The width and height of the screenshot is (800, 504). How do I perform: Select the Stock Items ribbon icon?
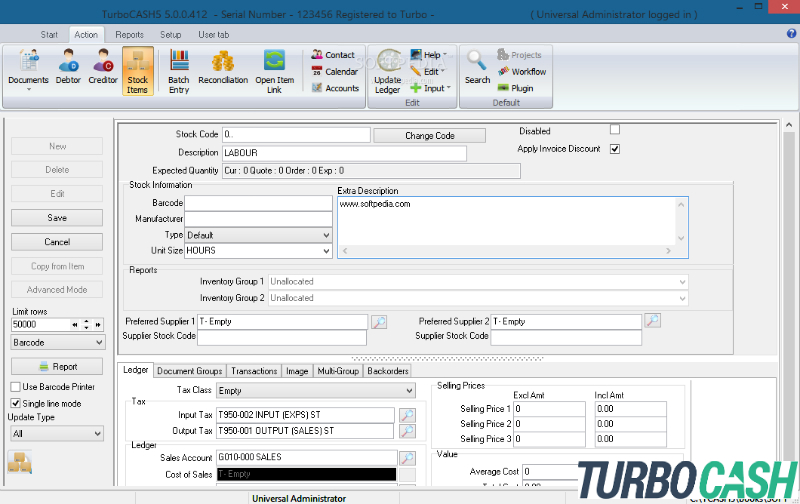138,71
